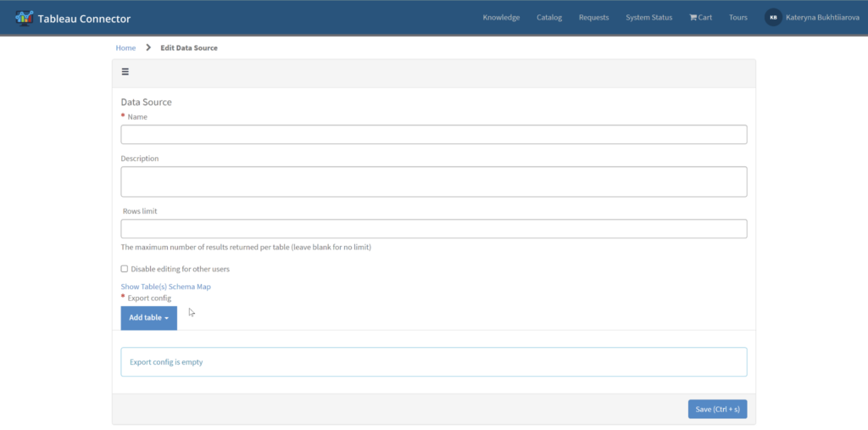Image resolution: width=868 pixels, height=430 pixels.
Task: Open System Status in the navigation bar
Action: click(x=648, y=18)
